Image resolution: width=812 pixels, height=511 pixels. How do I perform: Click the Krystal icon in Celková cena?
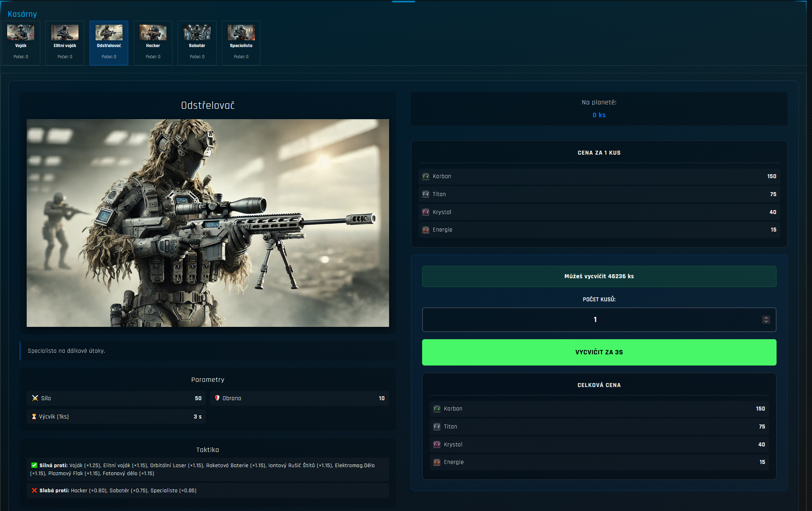tap(437, 444)
